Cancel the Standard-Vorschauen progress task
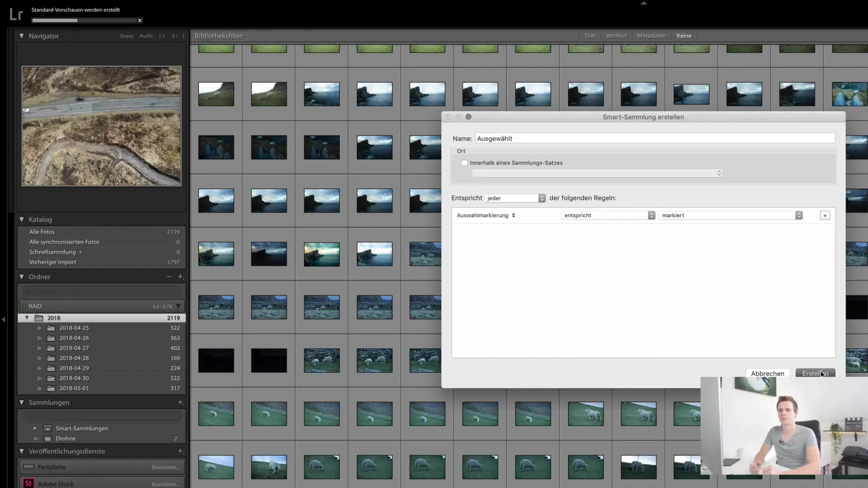 (140, 20)
